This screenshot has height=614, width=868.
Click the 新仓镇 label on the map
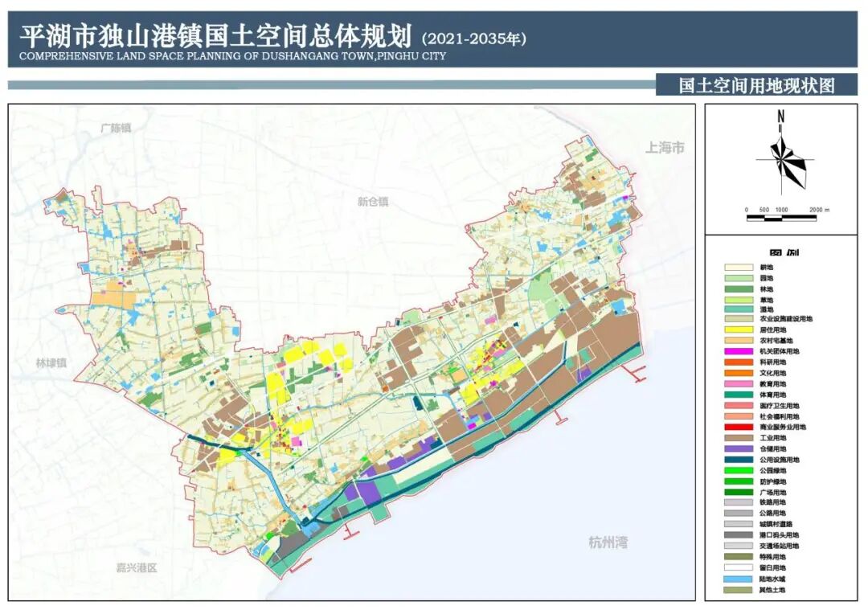(x=373, y=202)
